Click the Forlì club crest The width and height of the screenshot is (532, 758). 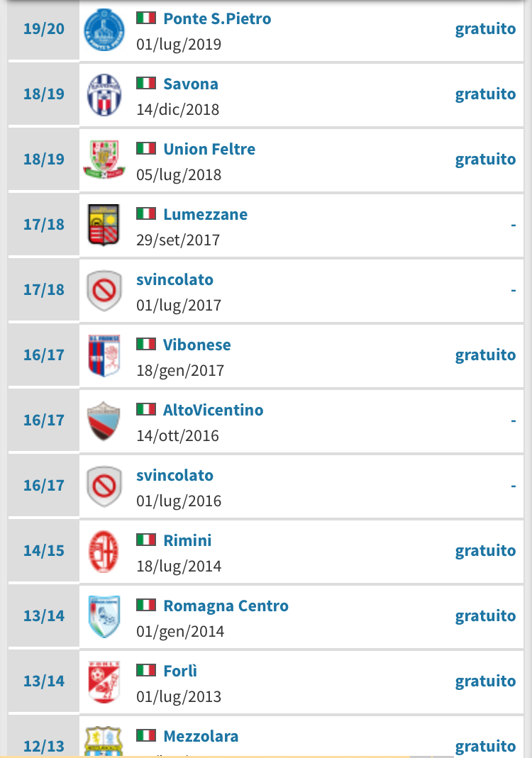104,681
